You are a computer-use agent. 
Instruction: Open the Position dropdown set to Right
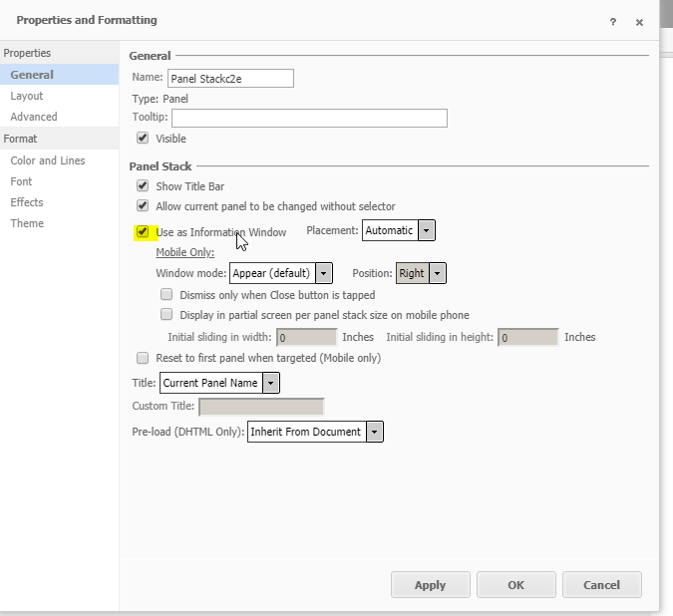(421, 273)
